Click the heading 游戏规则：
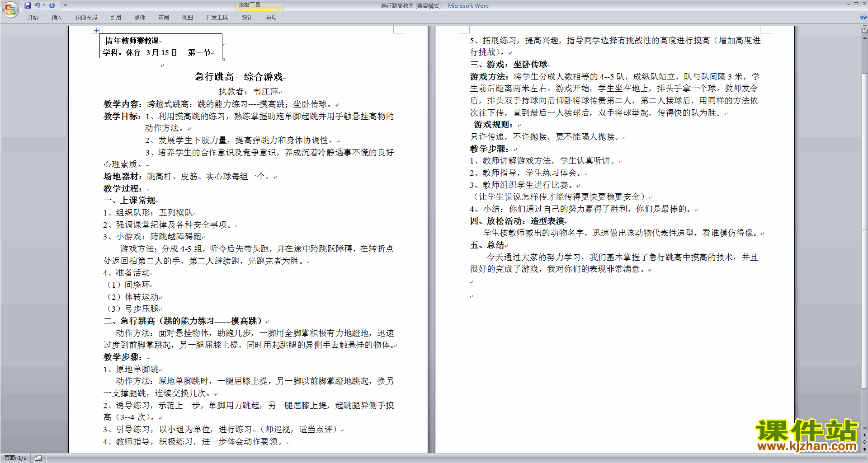The height and width of the screenshot is (463, 868). [x=493, y=125]
